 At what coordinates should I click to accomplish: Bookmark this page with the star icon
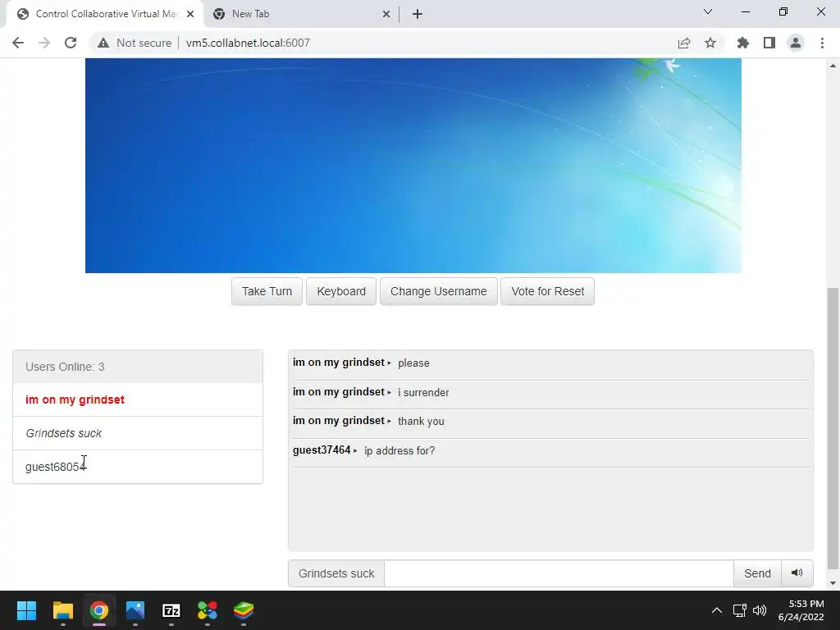(x=710, y=43)
